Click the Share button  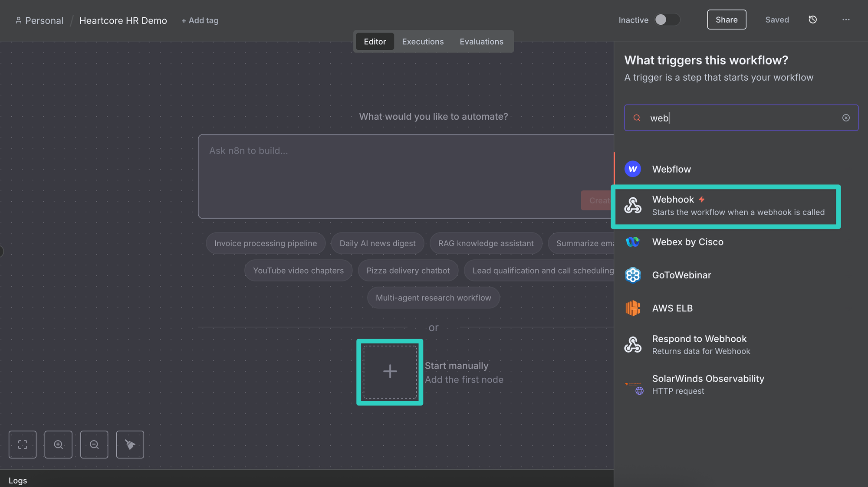[x=727, y=20]
